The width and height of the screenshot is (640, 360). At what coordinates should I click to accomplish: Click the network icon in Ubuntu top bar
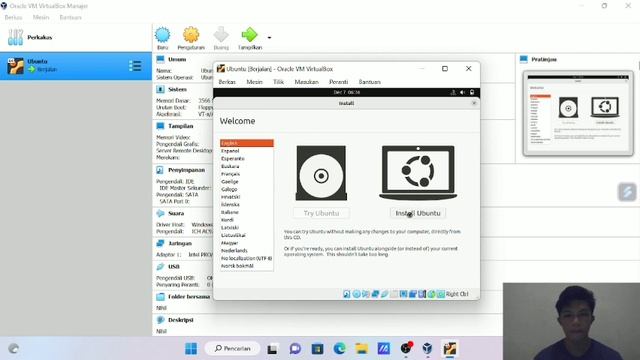[x=453, y=92]
